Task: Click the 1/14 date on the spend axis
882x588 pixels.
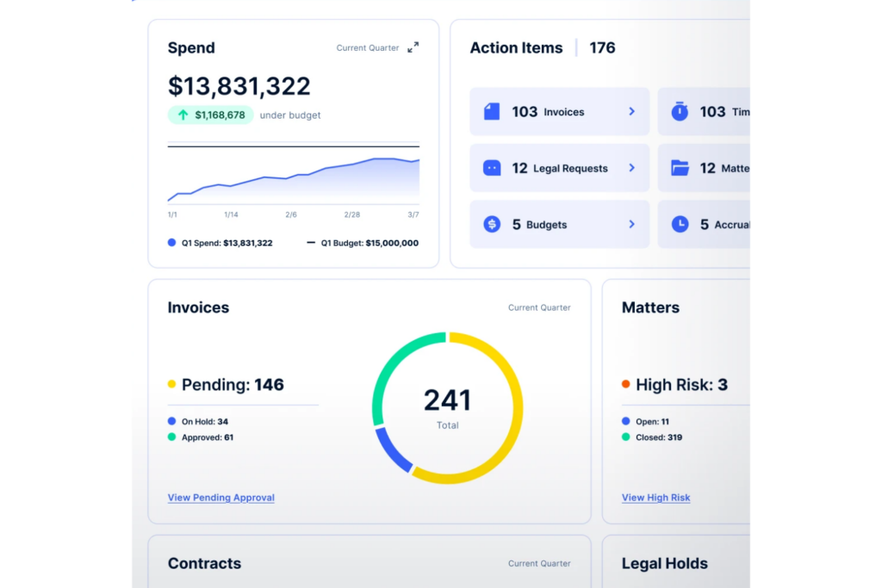Action: coord(231,214)
